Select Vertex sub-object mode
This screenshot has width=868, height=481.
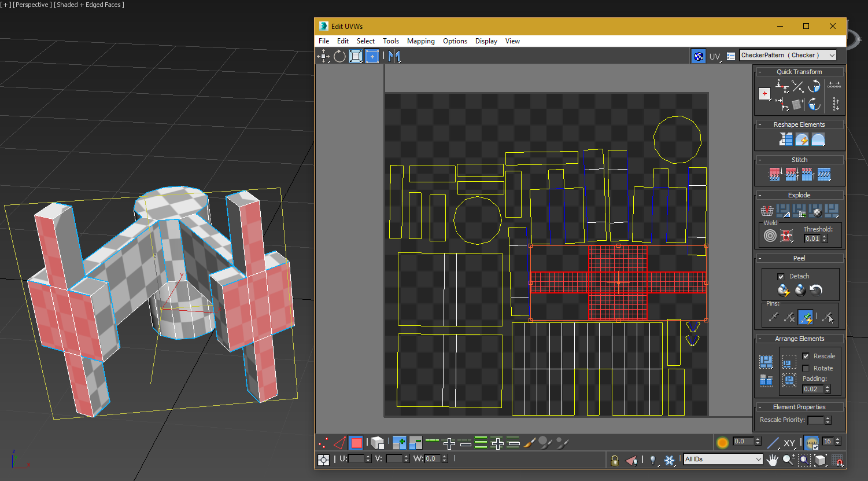(323, 443)
